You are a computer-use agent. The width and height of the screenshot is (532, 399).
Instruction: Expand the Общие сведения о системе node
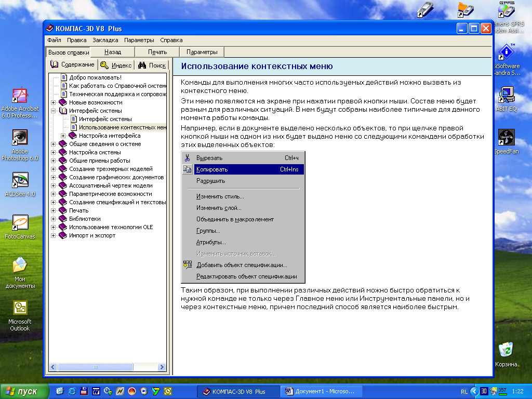click(54, 144)
